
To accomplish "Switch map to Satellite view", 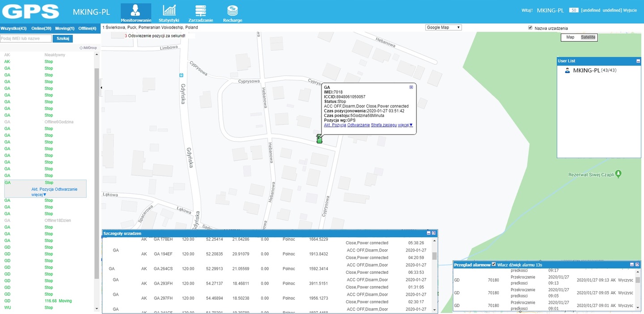I will (x=588, y=37).
